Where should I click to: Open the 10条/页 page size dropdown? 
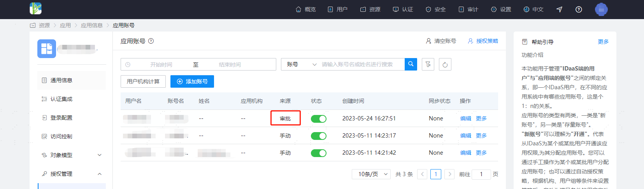(x=372, y=174)
